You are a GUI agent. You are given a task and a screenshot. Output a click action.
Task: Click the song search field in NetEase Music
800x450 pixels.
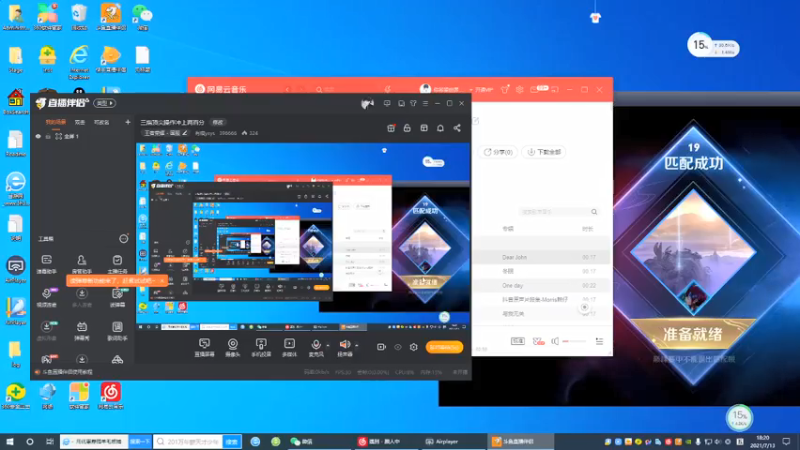pos(558,212)
